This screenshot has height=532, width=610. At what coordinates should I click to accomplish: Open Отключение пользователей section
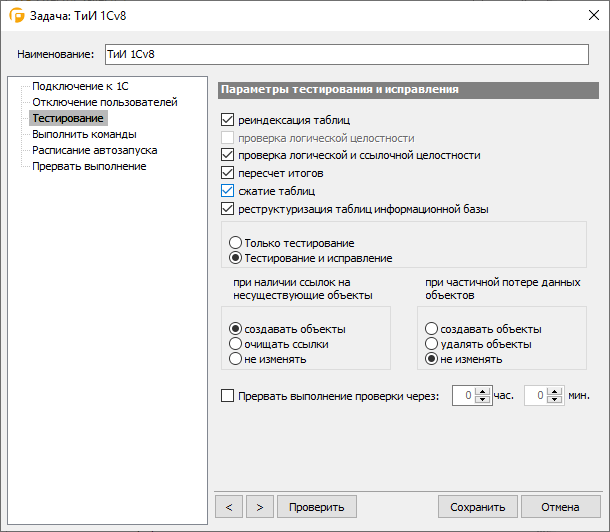point(105,102)
